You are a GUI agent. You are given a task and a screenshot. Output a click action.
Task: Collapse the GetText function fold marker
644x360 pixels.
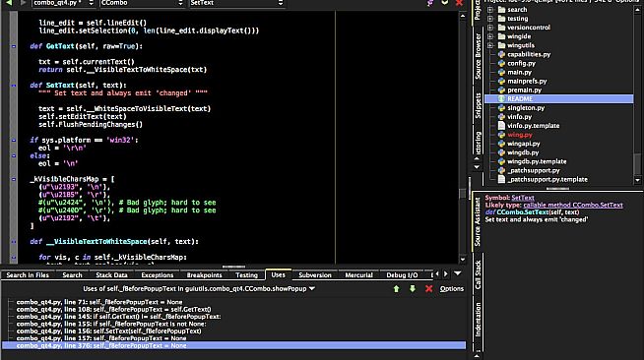click(14, 46)
